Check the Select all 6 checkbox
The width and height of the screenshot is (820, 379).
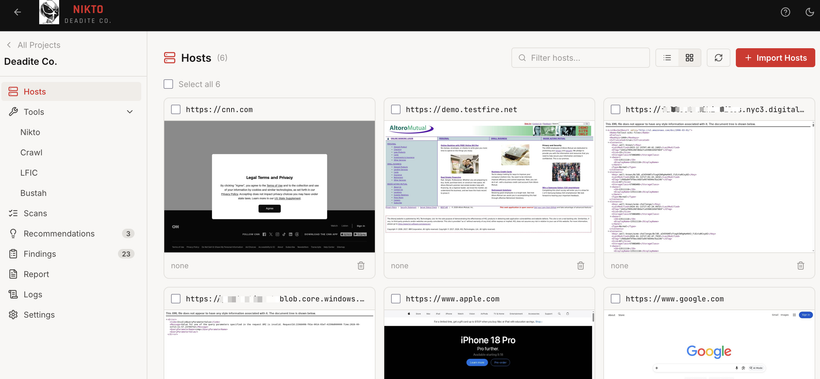coord(168,84)
